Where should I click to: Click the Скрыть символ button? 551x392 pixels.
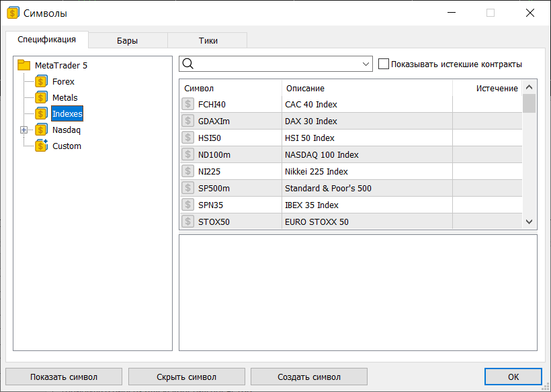[186, 377]
